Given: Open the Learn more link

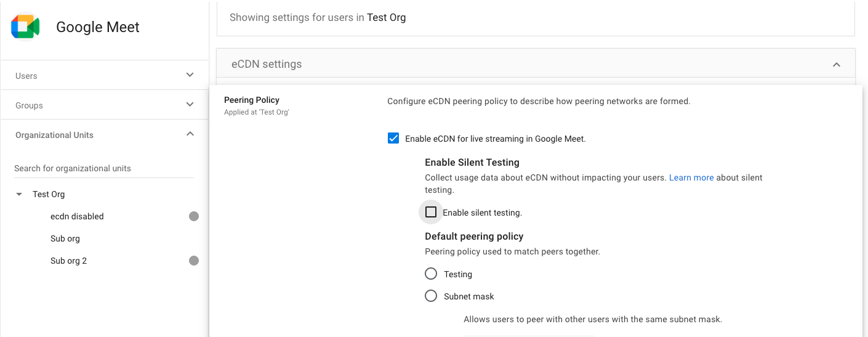Looking at the screenshot, I should click(691, 177).
